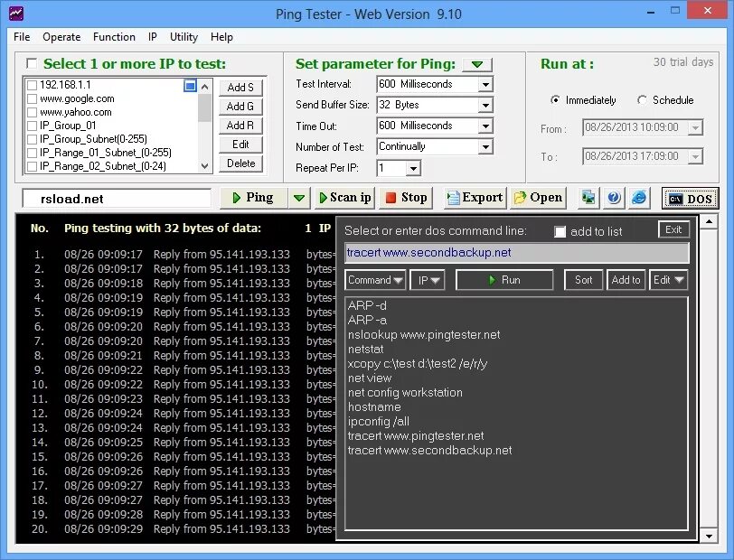Screen dimensions: 734x560
Task: Open the DOS command window button
Action: (690, 199)
